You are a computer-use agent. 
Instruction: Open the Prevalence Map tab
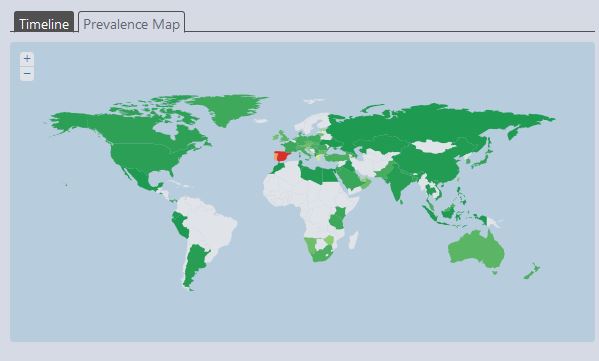[131, 24]
